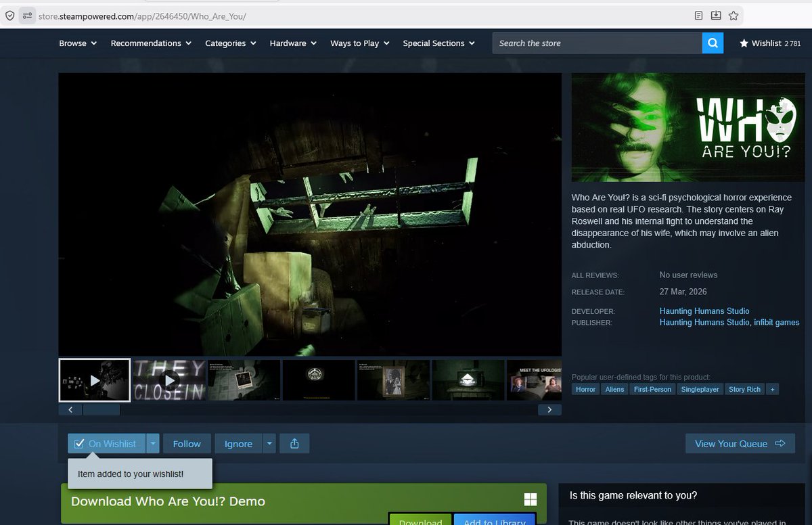Click View Your Queue button
The image size is (812, 525).
[x=740, y=444]
